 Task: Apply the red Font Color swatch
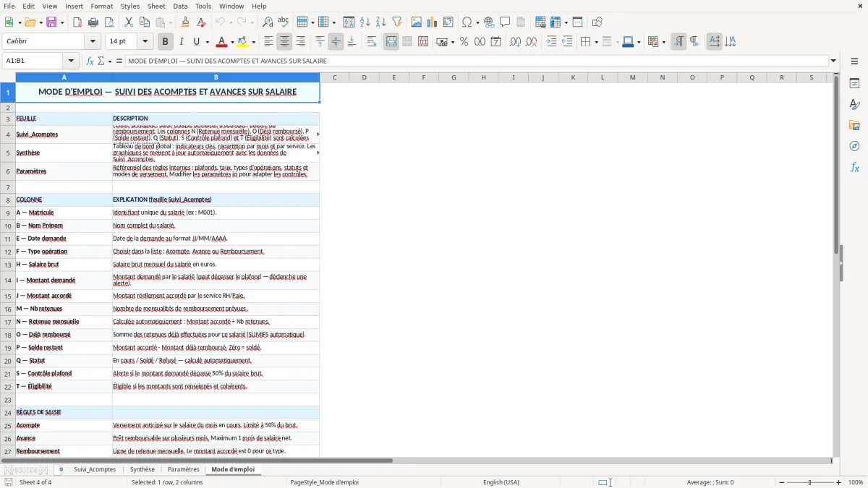coord(222,42)
